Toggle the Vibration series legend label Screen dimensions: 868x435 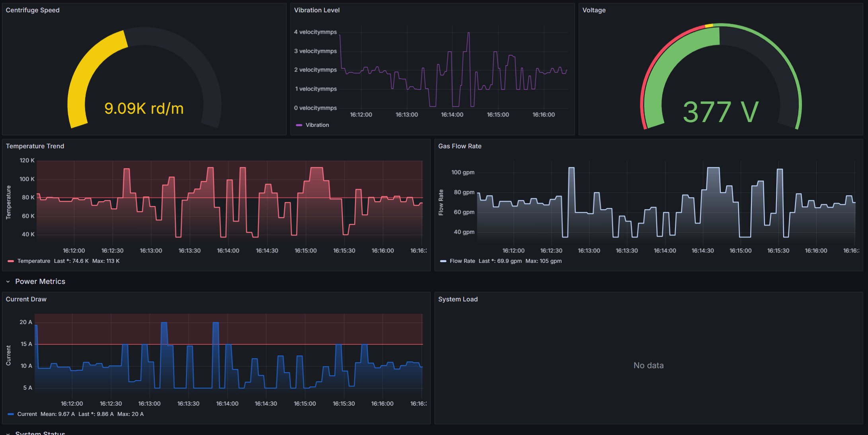pos(317,125)
